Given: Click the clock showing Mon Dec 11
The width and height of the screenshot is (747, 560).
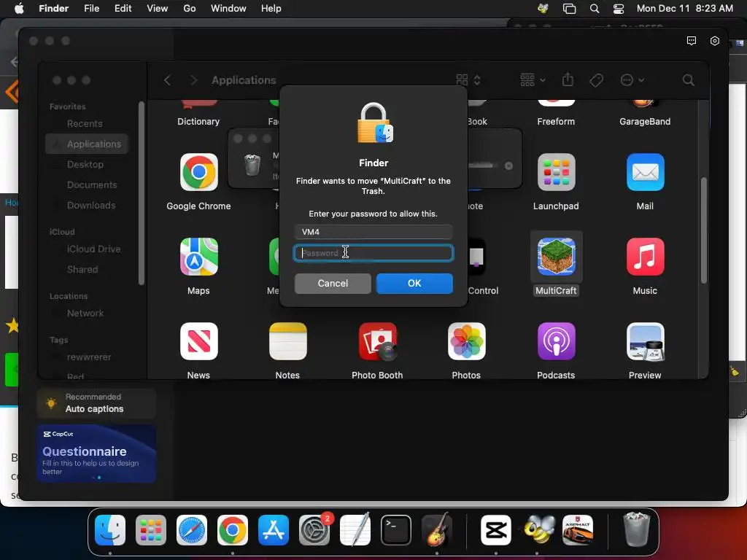Looking at the screenshot, I should (684, 9).
